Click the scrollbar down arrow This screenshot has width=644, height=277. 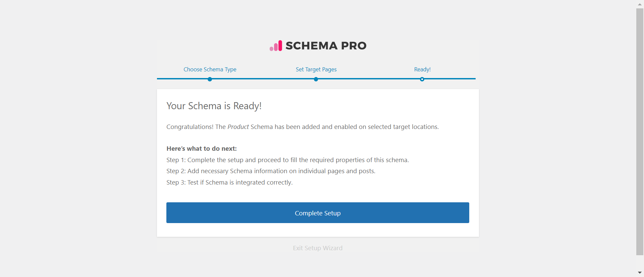pos(640,273)
